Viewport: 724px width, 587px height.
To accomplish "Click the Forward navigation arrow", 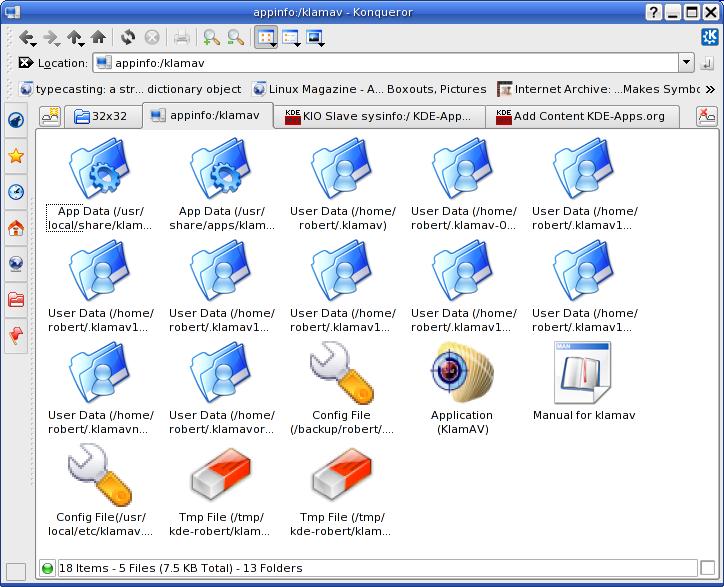I will pos(50,37).
